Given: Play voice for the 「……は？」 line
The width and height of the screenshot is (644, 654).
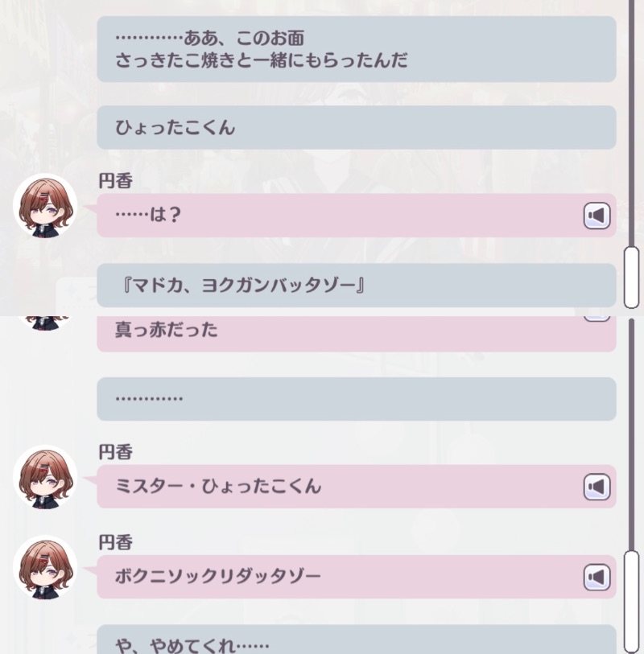Looking at the screenshot, I should click(x=597, y=216).
